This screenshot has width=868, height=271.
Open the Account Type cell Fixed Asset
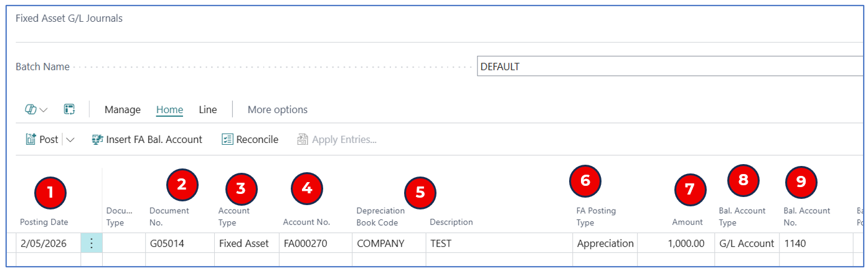coord(244,244)
